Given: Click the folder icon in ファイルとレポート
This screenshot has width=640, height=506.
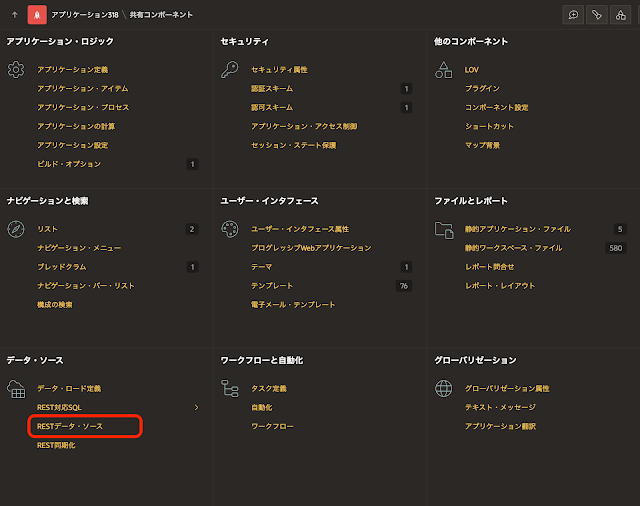Looking at the screenshot, I should (444, 229).
